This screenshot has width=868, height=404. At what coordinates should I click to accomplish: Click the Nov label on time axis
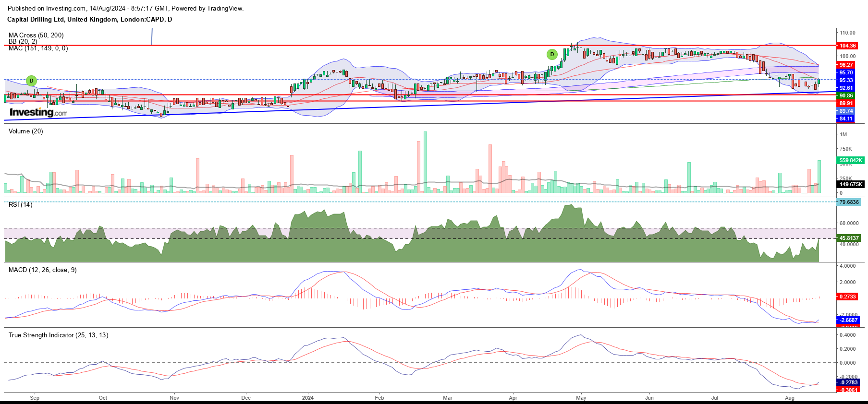(174, 398)
